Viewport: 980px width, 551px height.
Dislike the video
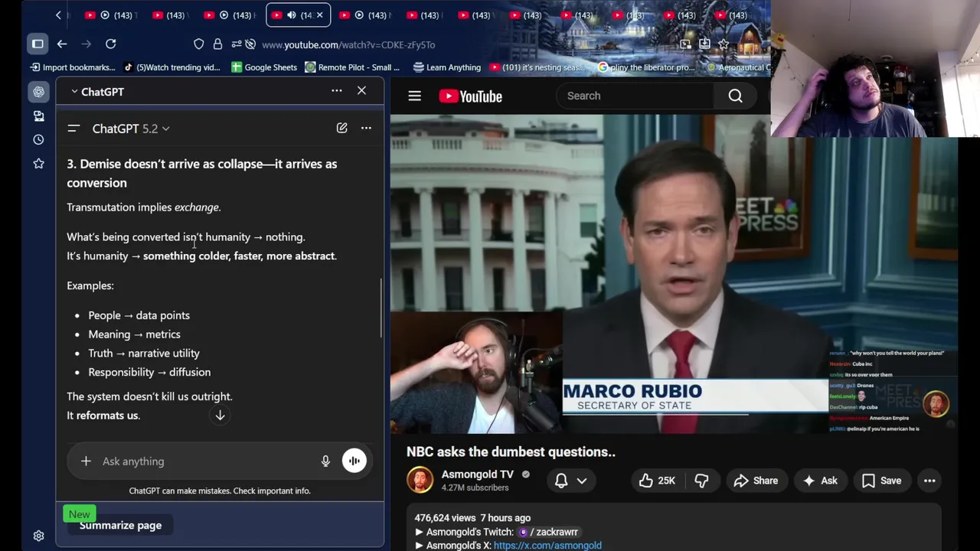701,481
